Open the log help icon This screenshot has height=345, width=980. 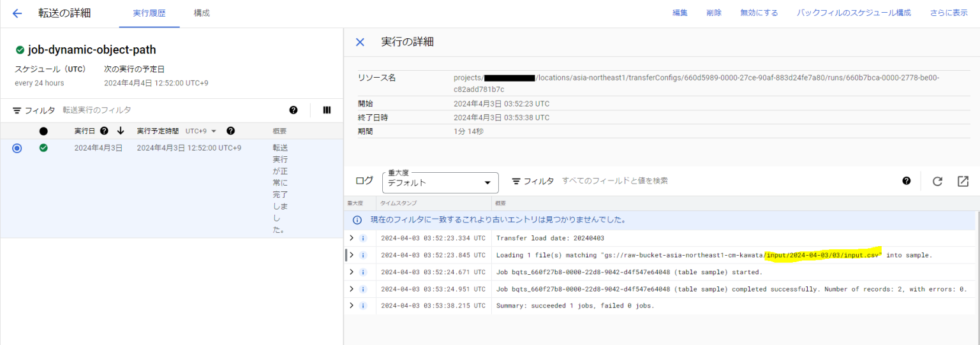[x=907, y=181]
